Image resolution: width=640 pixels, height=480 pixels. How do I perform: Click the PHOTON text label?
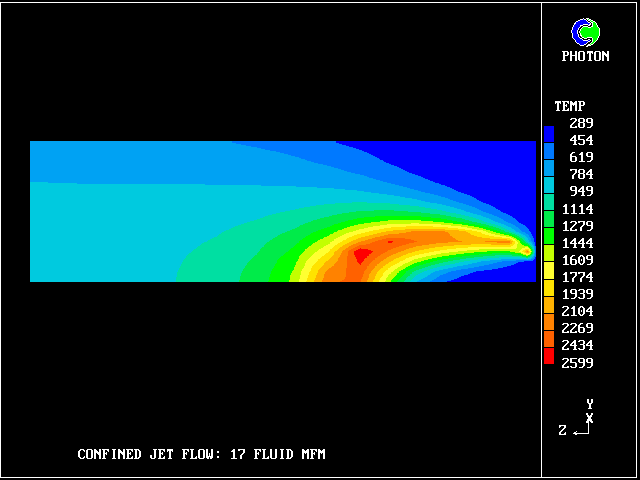pos(585,57)
